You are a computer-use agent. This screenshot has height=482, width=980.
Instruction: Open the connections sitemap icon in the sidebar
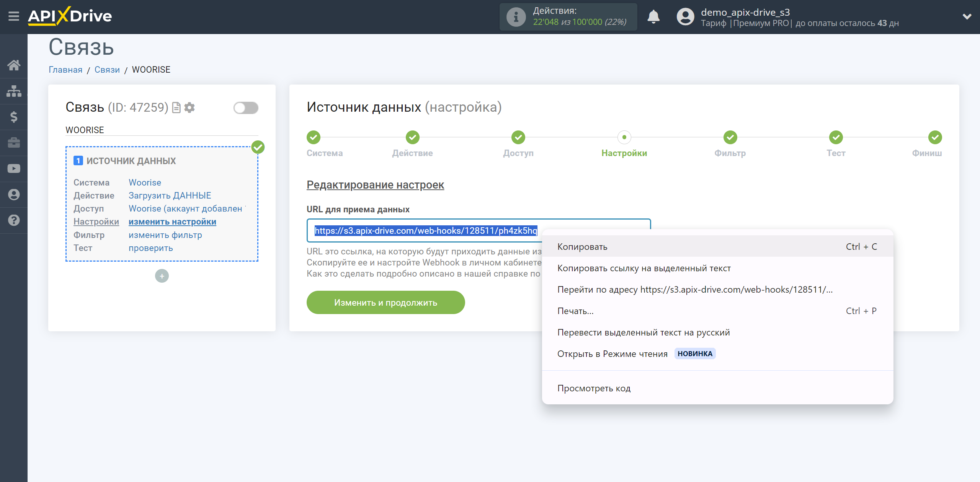coord(14,91)
